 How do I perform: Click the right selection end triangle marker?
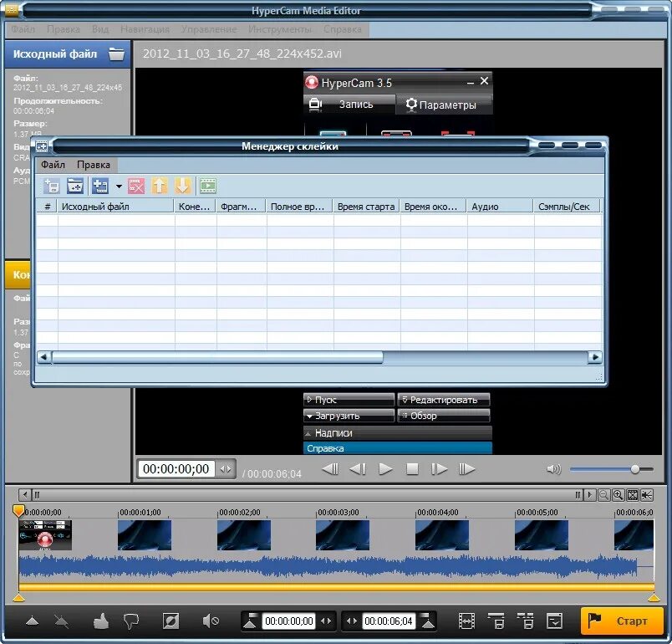pyautogui.click(x=653, y=598)
